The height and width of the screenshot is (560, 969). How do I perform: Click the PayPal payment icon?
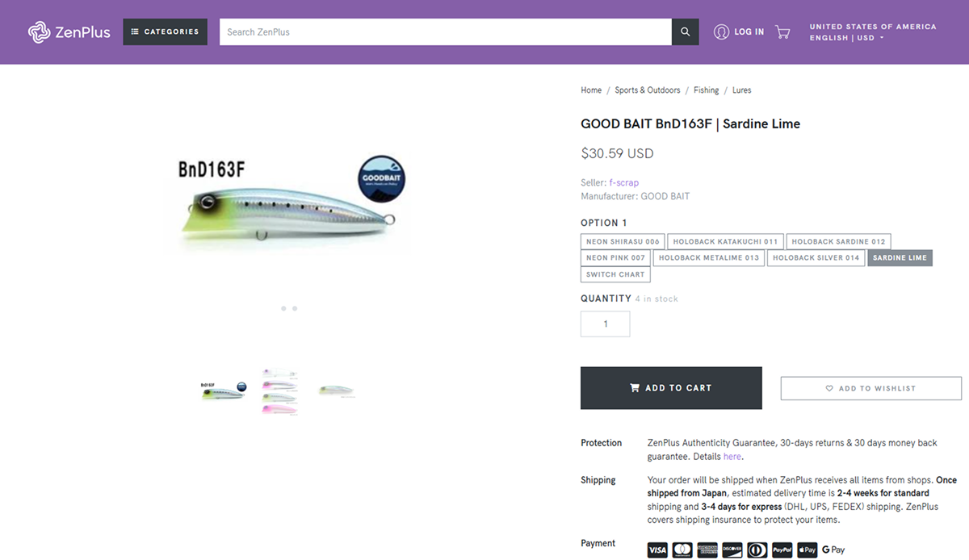[x=782, y=550]
